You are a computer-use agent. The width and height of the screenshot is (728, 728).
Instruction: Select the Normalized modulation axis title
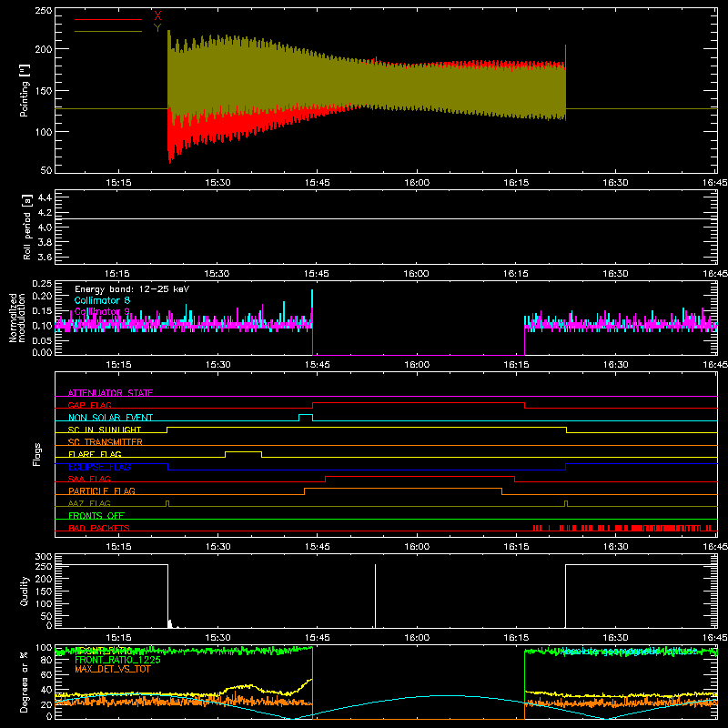pos(16,318)
